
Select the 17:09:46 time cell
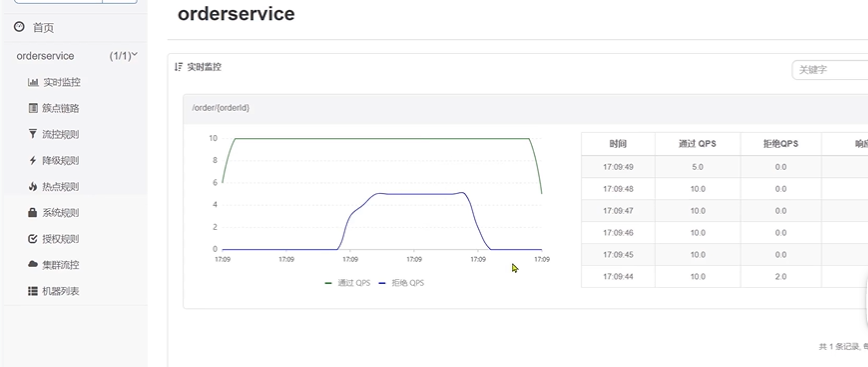click(618, 232)
